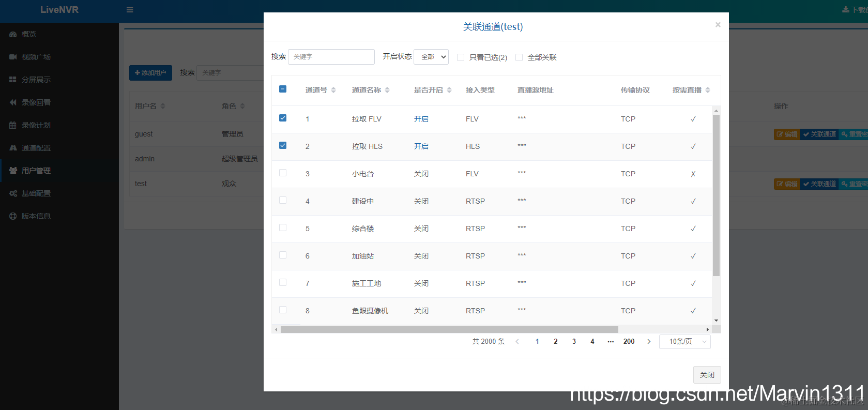Click admin username in user table
868x410 pixels.
pos(145,159)
